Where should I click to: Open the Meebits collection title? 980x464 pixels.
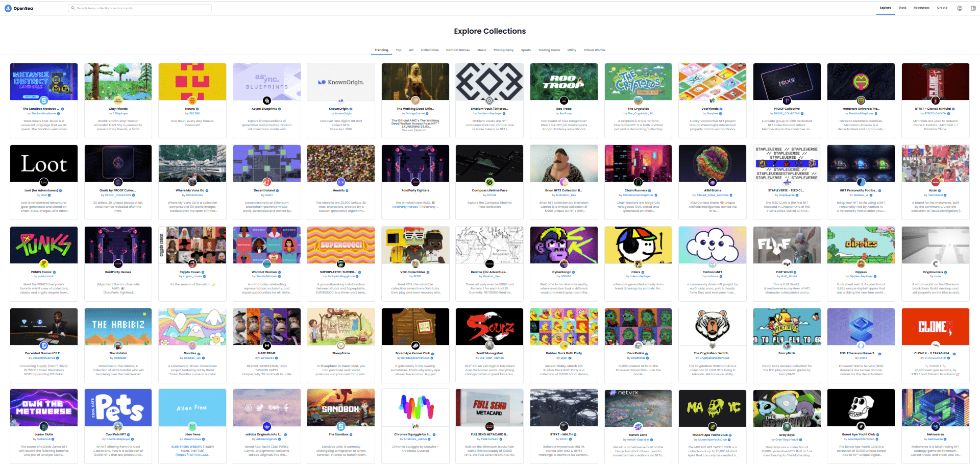pos(339,190)
